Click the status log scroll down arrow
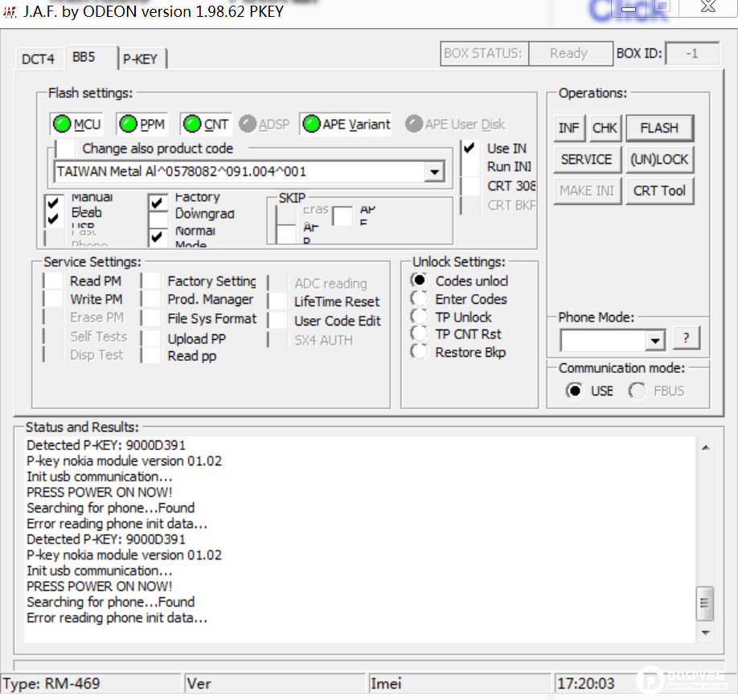Screen dimensions: 738x700 click(x=706, y=632)
